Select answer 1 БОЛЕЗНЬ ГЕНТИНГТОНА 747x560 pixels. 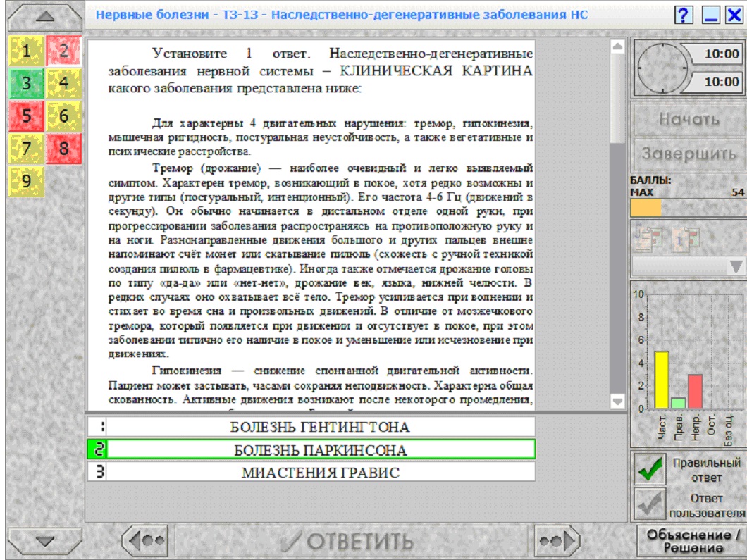point(311,427)
